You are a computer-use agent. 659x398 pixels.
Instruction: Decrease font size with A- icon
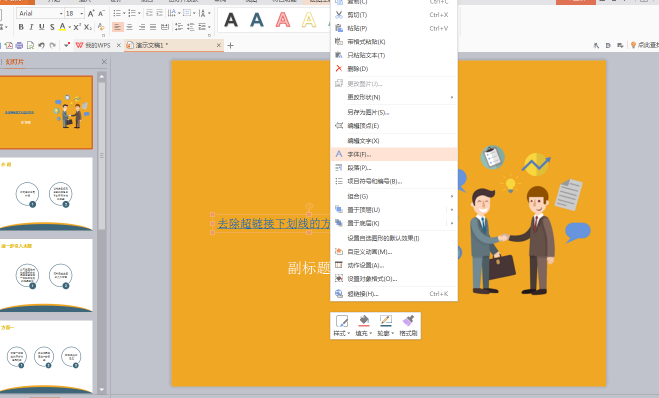pyautogui.click(x=101, y=13)
